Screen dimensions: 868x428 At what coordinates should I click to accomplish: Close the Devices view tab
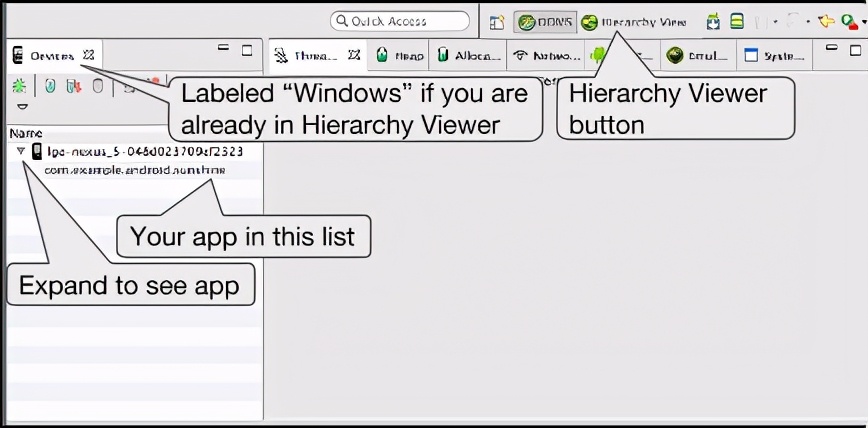click(x=89, y=55)
